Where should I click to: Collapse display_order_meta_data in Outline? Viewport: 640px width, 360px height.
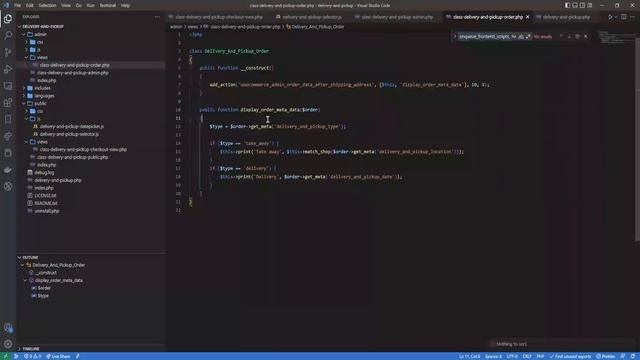25,280
